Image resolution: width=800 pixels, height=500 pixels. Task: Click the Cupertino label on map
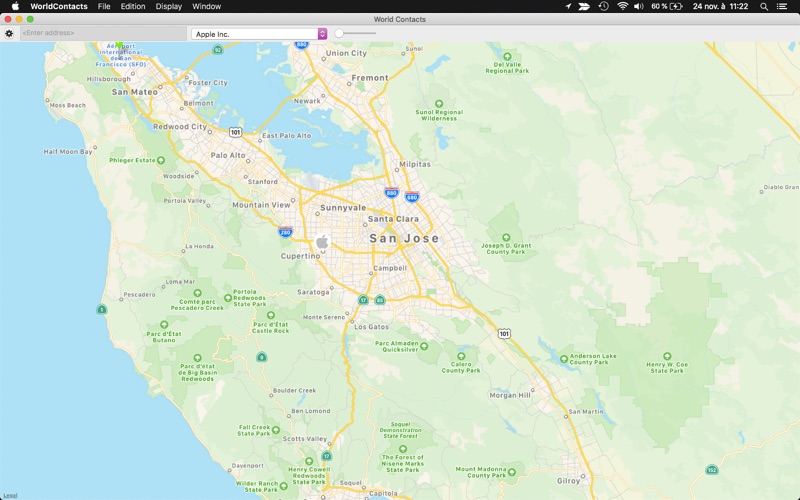(301, 256)
